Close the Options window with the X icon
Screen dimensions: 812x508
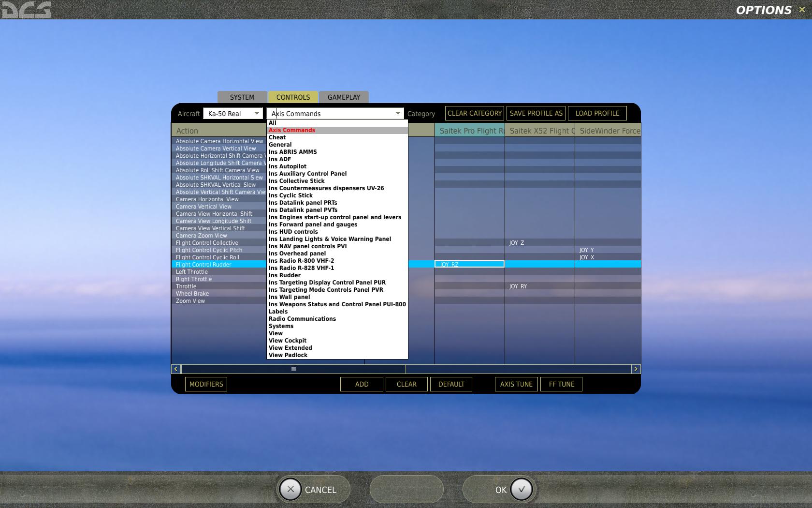[x=802, y=10]
